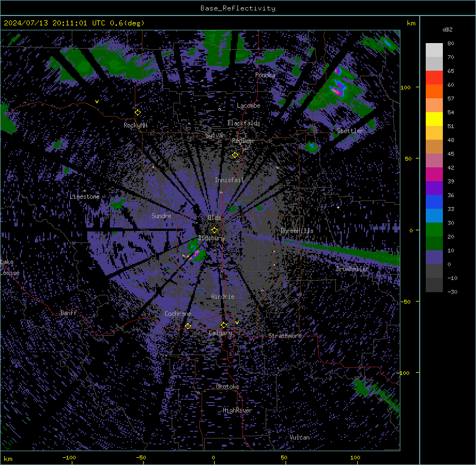The width and height of the screenshot is (476, 465).
Task: Click the Base_Reflectivity title text
Action: [x=238, y=8]
